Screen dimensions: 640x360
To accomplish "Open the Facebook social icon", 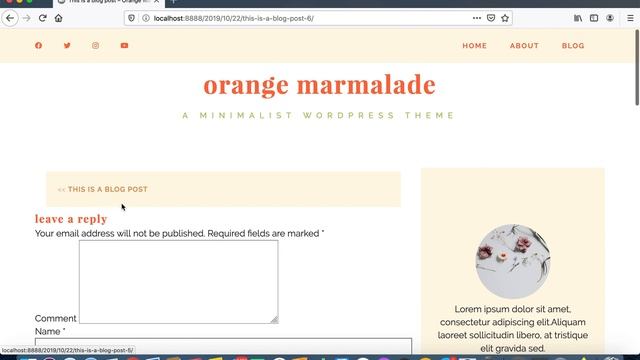I will point(38,45).
